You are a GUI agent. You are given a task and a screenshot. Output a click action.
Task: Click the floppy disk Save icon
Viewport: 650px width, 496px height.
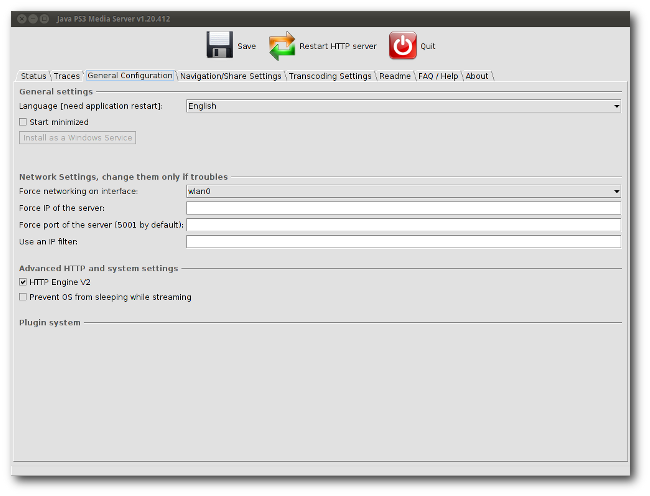[219, 45]
